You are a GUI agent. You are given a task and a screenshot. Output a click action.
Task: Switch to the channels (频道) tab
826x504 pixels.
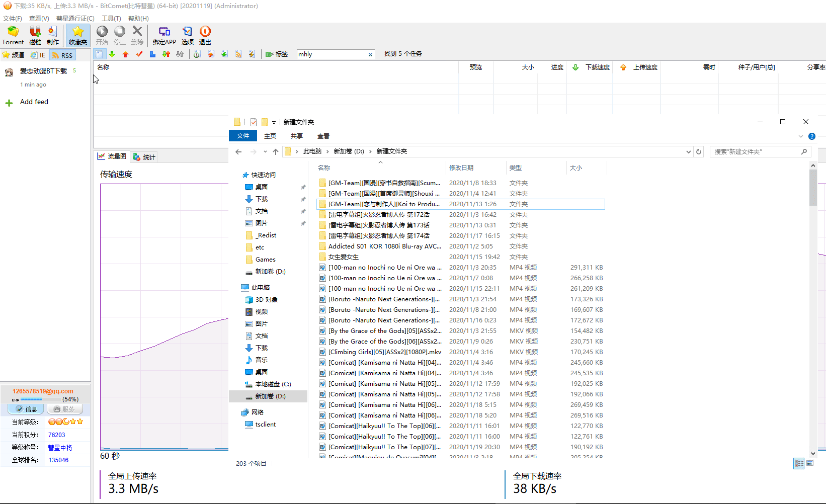pos(14,55)
